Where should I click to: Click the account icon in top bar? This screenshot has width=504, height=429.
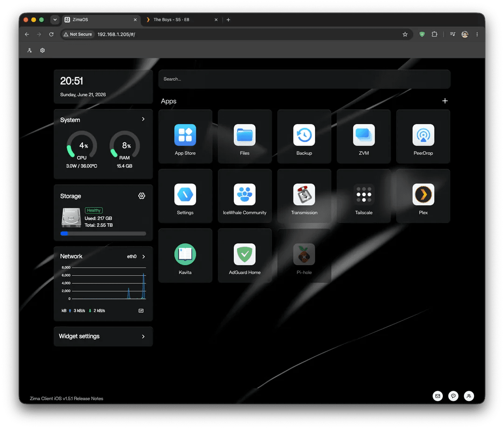pyautogui.click(x=29, y=50)
